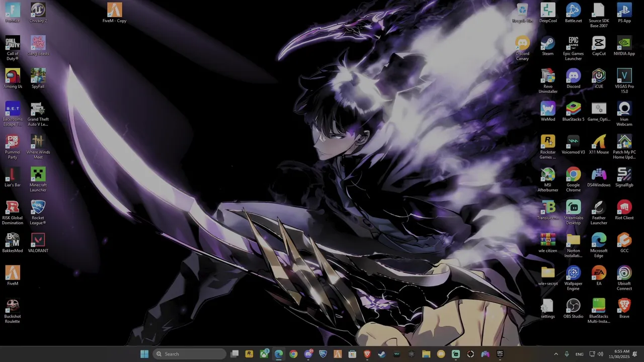Click the ENG language indicator
The height and width of the screenshot is (362, 644).
coord(580,354)
